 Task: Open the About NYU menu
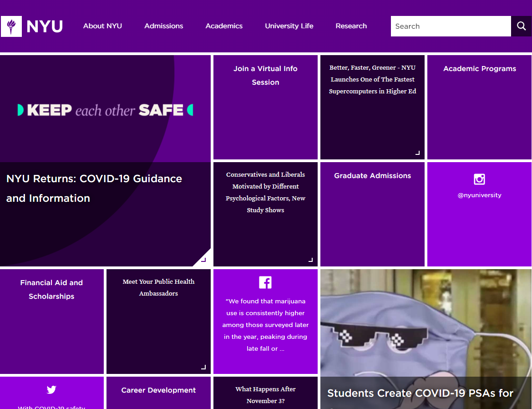pyautogui.click(x=102, y=26)
